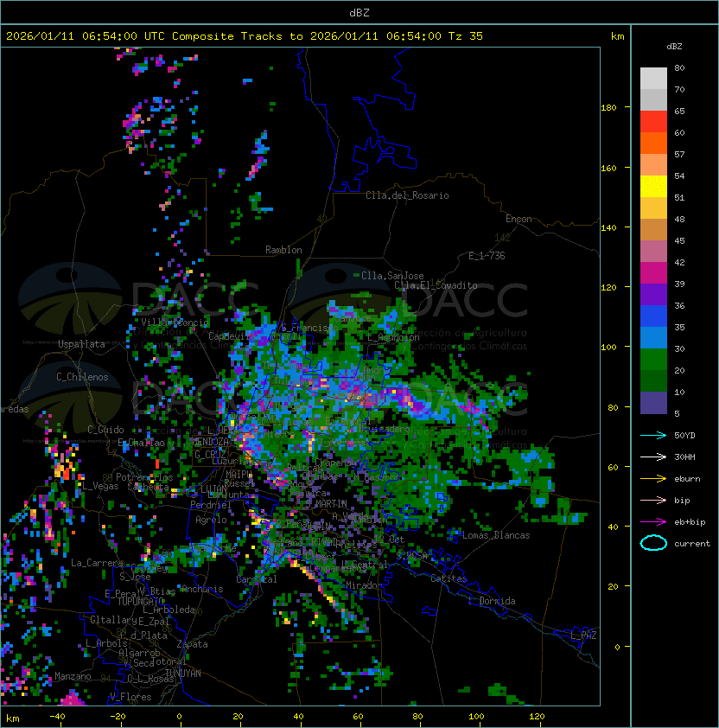
Task: Click the TUNUYAN place label
Action: point(183,674)
